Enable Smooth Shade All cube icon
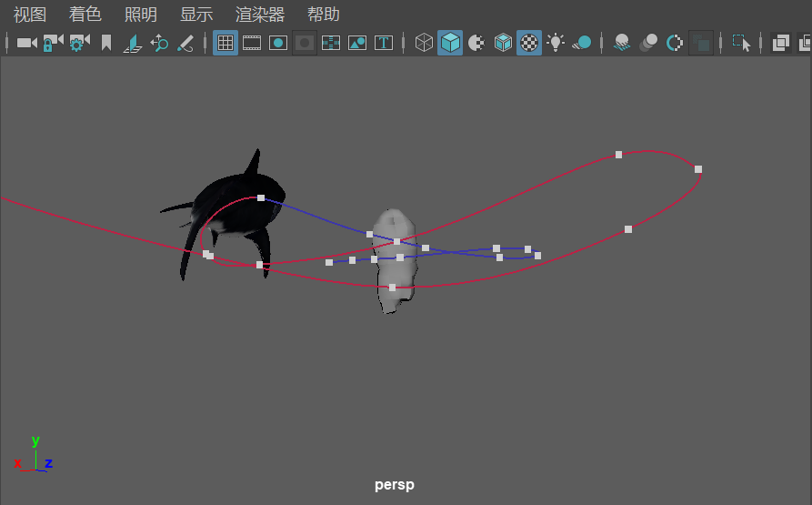This screenshot has width=812, height=505. pos(450,43)
